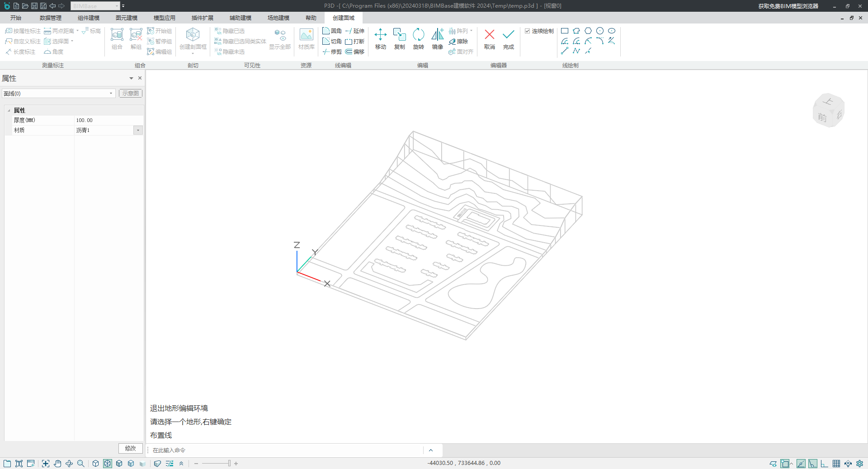Select the hexagon polygon drawing tool

588,31
